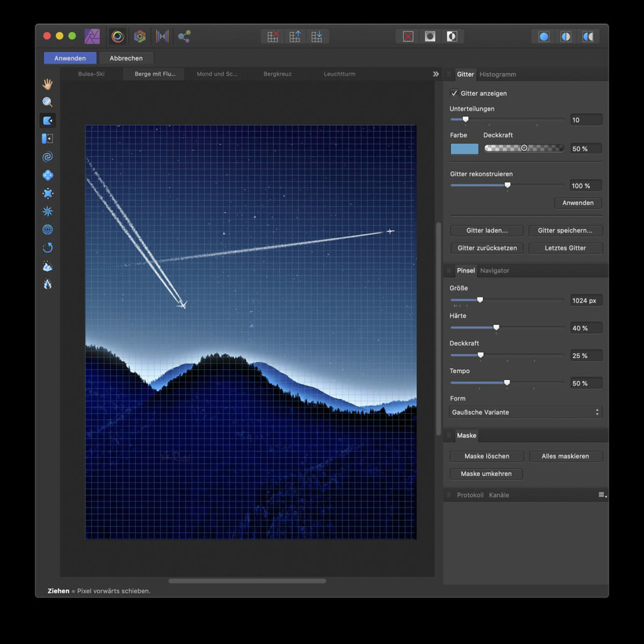This screenshot has height=644, width=644.
Task: Select the Liquify Punch tool
Action: click(48, 193)
